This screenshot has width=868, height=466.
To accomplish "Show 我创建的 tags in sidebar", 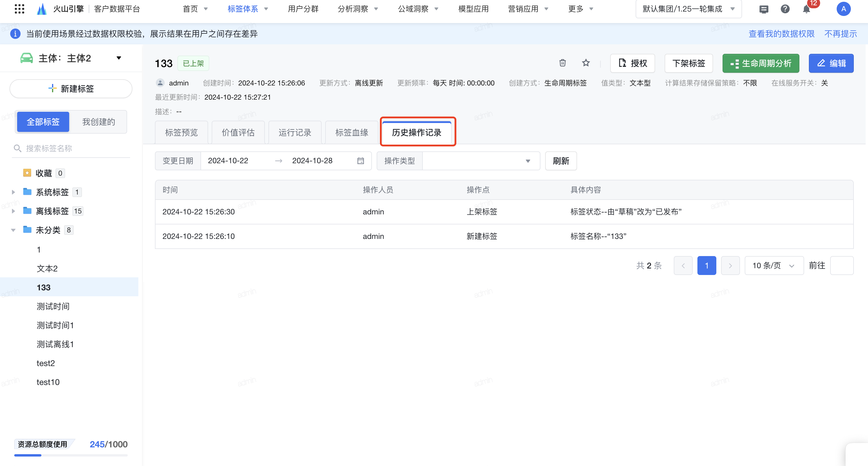I will [98, 122].
